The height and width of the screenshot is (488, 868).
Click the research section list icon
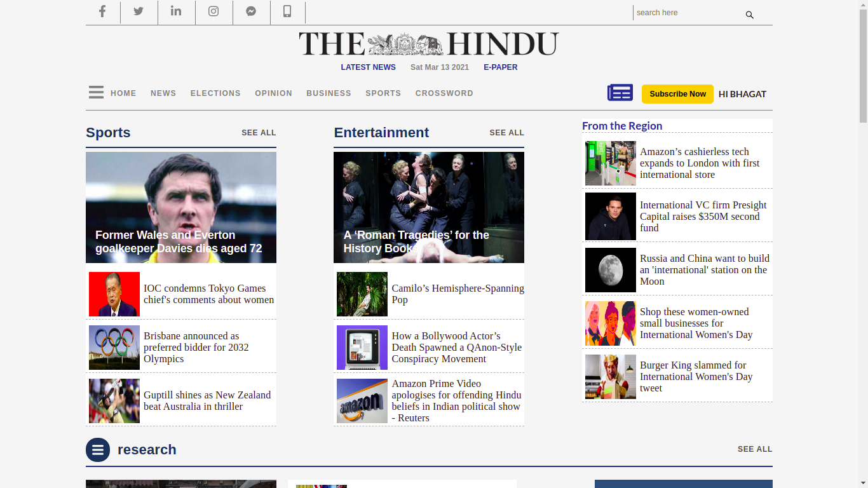[98, 450]
